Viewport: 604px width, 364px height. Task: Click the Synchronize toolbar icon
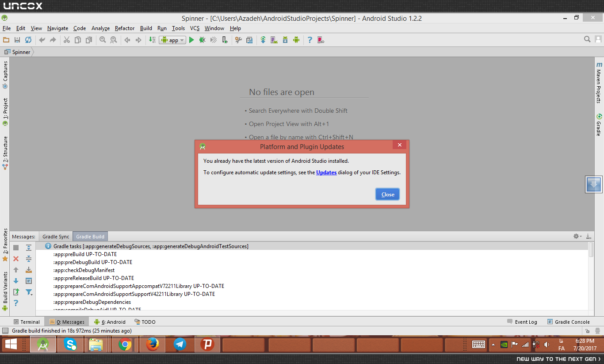tap(28, 40)
